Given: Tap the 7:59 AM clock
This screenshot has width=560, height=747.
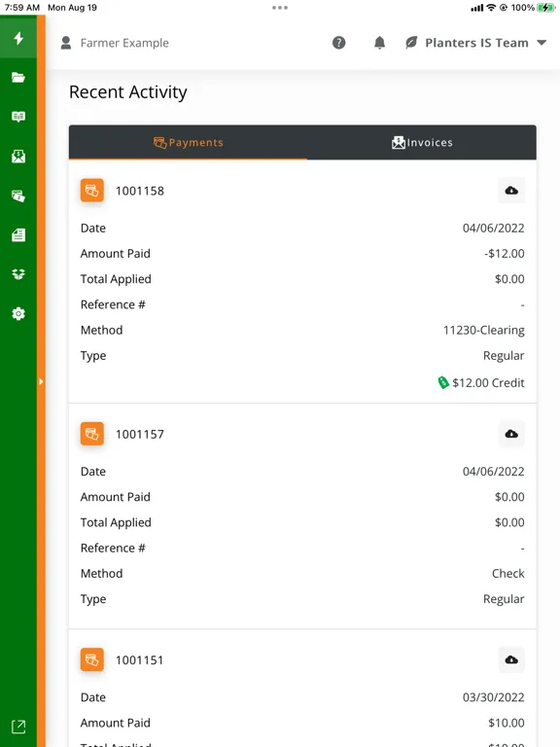Looking at the screenshot, I should click(22, 8).
